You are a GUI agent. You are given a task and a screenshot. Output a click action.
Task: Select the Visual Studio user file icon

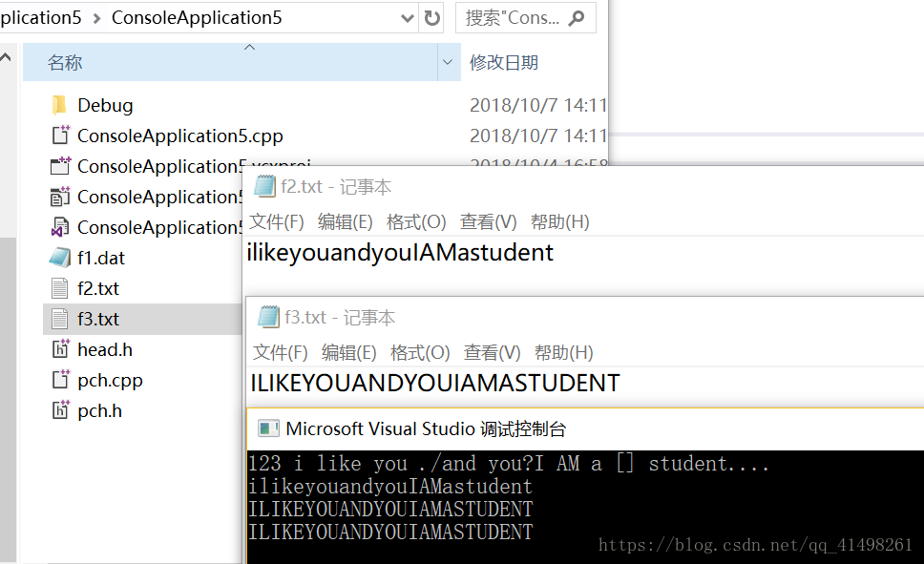click(60, 227)
